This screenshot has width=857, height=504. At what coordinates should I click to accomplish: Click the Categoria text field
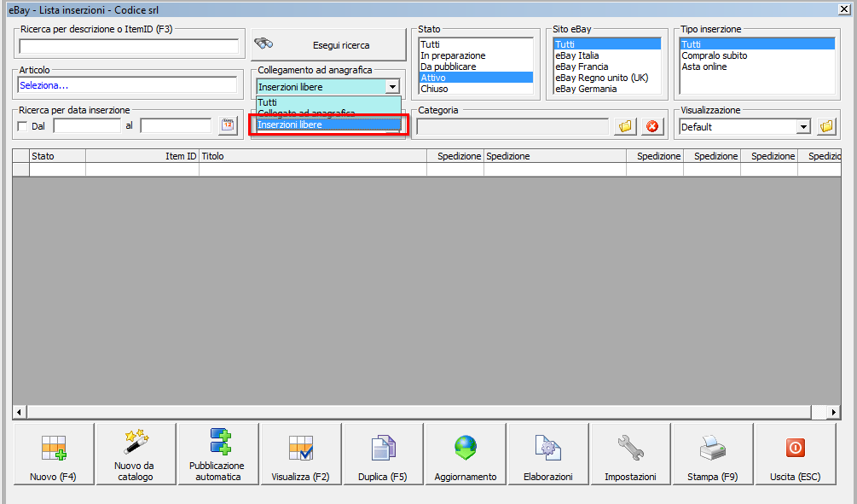512,127
